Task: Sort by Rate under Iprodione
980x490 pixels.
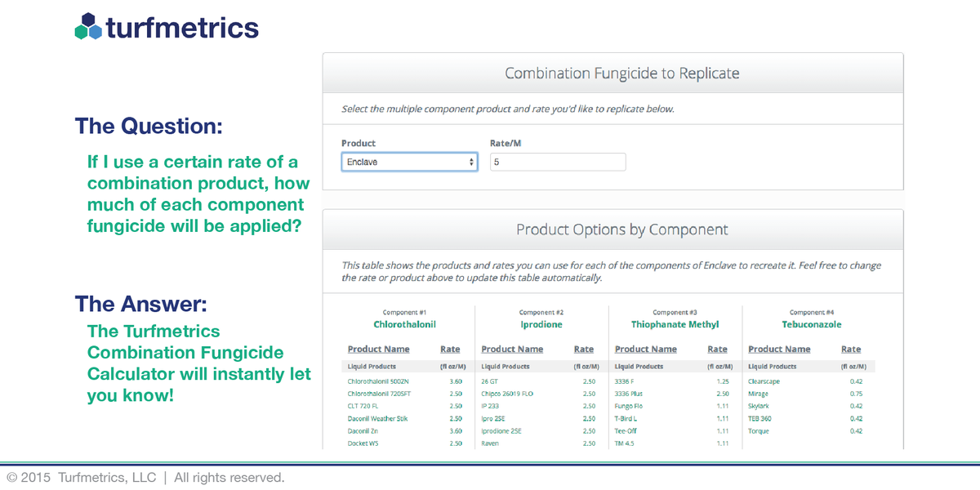Action: 584,350
